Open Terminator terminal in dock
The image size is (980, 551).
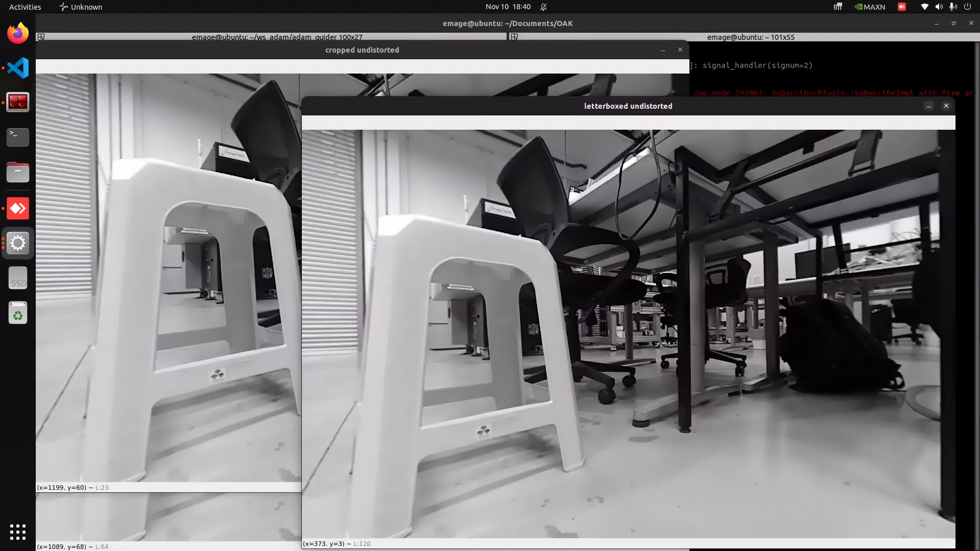pos(18,102)
